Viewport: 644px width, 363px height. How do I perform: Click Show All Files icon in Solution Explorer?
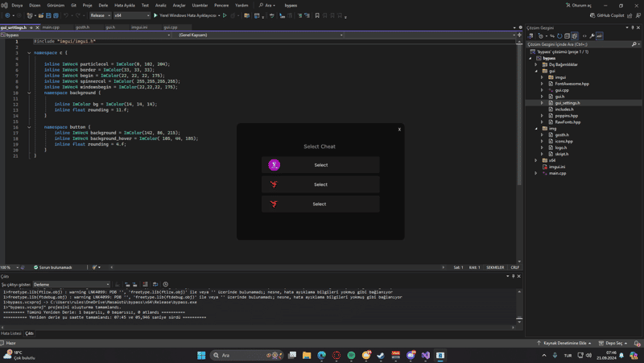[x=575, y=36]
